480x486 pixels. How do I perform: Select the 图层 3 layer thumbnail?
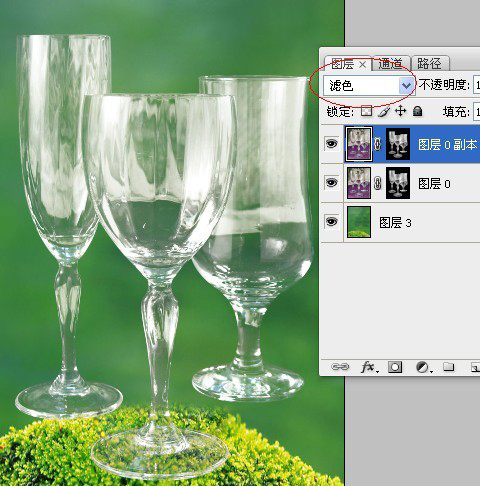[359, 222]
